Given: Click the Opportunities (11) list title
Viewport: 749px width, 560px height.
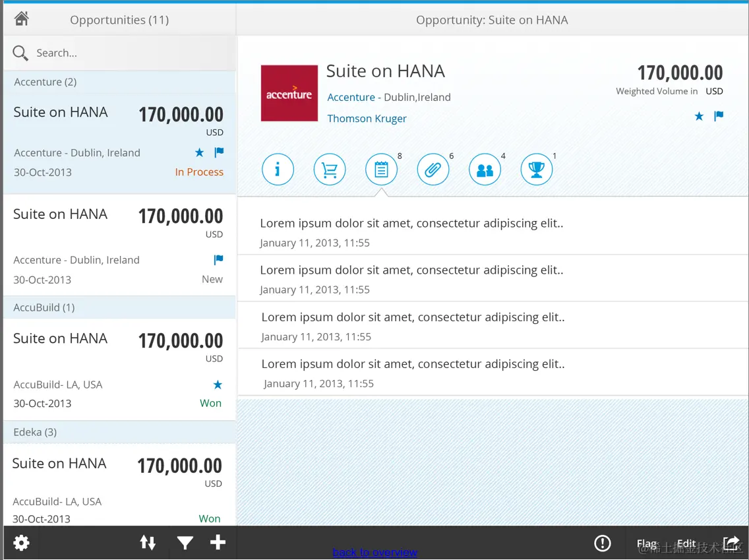Looking at the screenshot, I should pos(119,20).
